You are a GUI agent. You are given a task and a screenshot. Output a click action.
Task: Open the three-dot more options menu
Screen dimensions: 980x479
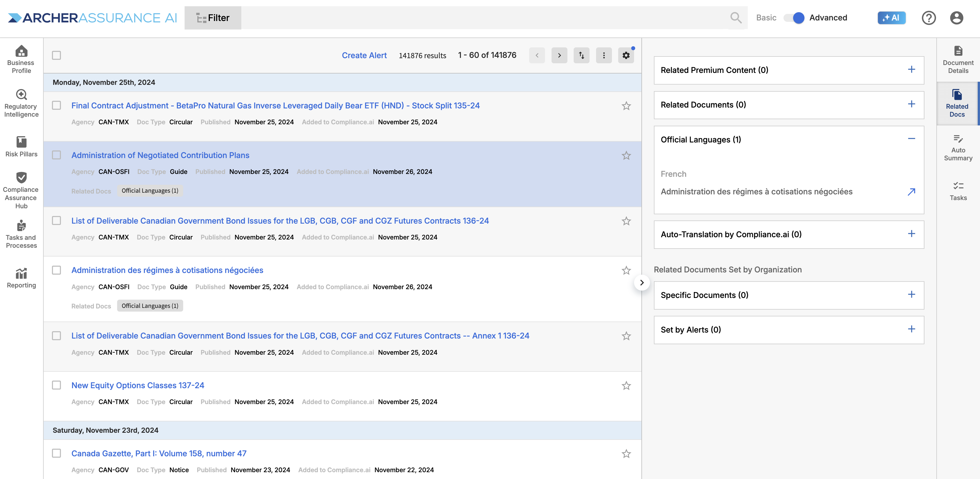tap(604, 55)
